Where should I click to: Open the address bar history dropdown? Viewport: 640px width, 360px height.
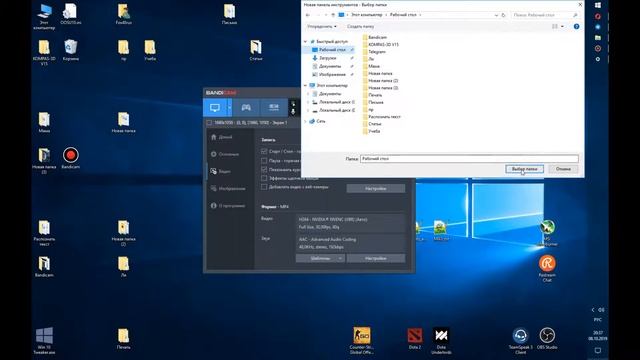[x=496, y=15]
